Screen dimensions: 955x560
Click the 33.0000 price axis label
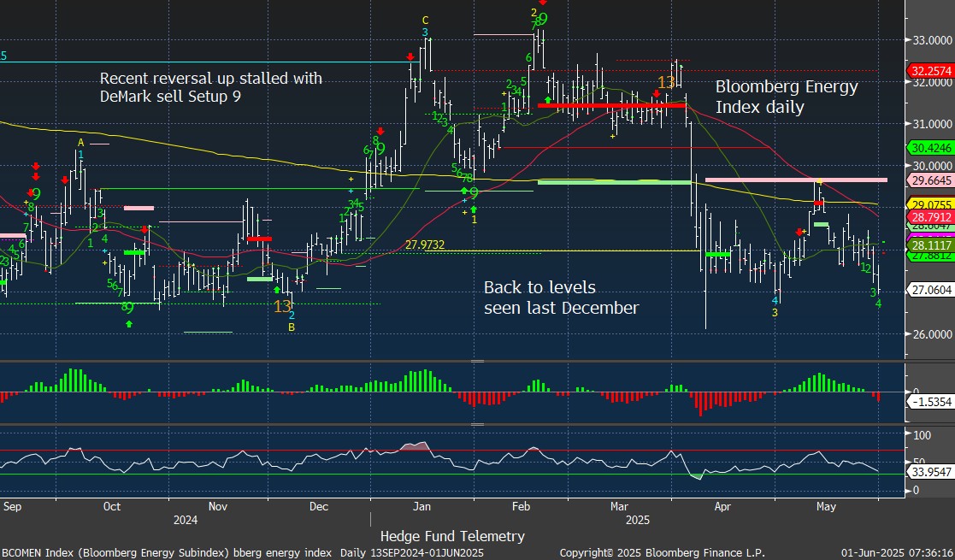point(932,40)
